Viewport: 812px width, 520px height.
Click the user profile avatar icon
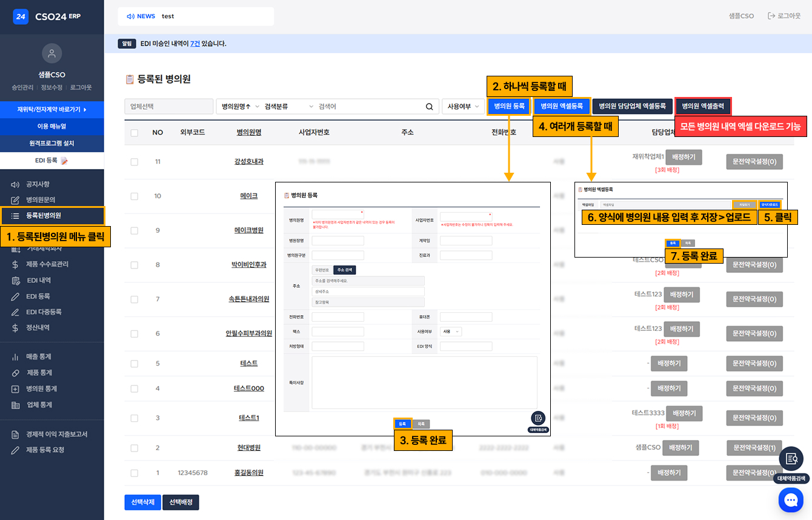click(x=52, y=53)
